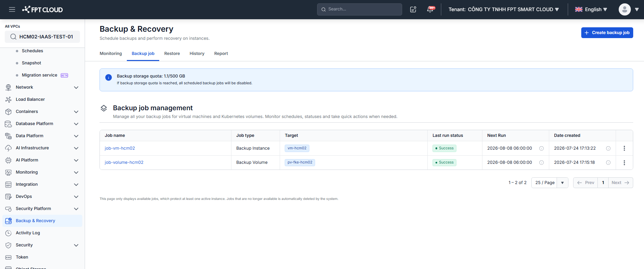Expand the Security menu chevron
Image resolution: width=644 pixels, height=269 pixels.
click(x=76, y=245)
